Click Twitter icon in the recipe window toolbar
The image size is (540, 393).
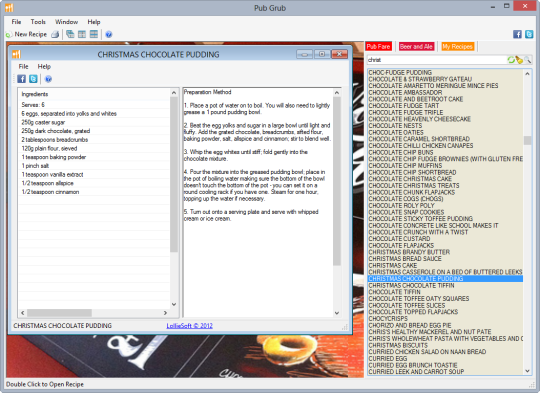[33, 79]
